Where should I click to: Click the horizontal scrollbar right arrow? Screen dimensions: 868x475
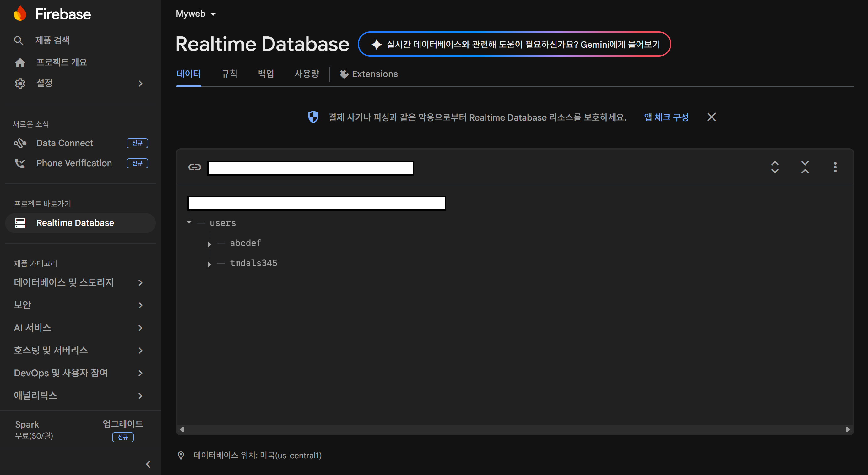tap(848, 429)
